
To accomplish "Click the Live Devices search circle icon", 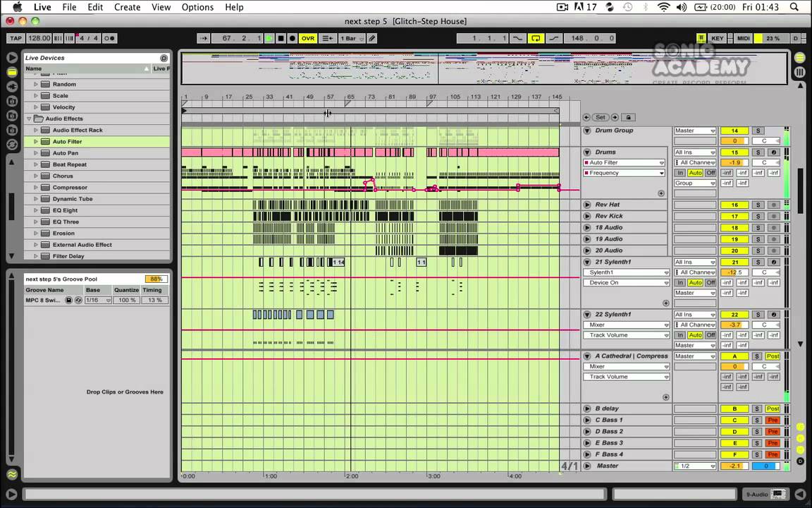I will point(164,58).
